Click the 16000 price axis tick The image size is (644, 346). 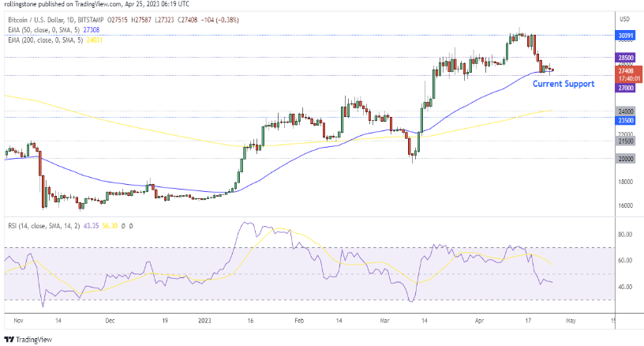(x=626, y=205)
